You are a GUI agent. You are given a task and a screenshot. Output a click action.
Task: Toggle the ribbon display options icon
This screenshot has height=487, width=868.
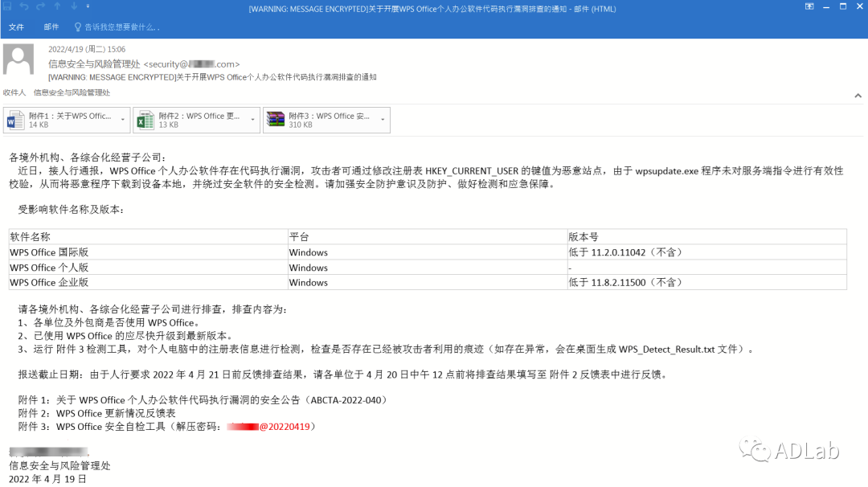[x=809, y=6]
